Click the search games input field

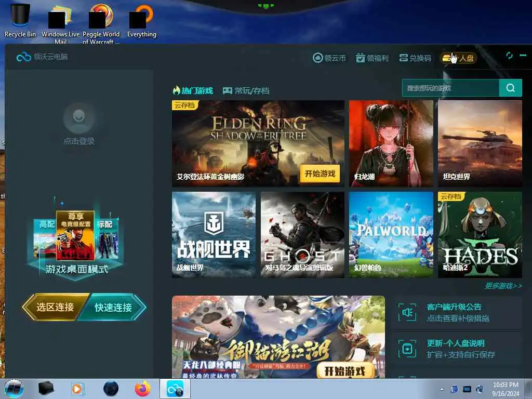(x=450, y=88)
